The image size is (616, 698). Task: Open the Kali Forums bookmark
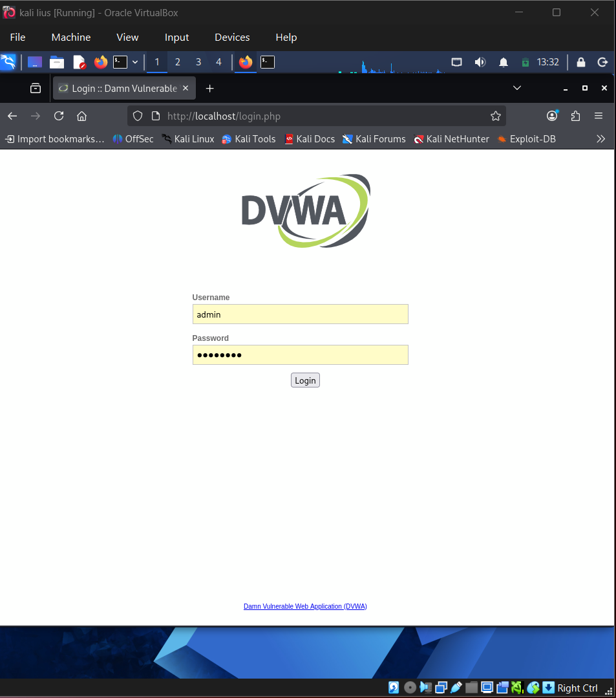click(374, 139)
